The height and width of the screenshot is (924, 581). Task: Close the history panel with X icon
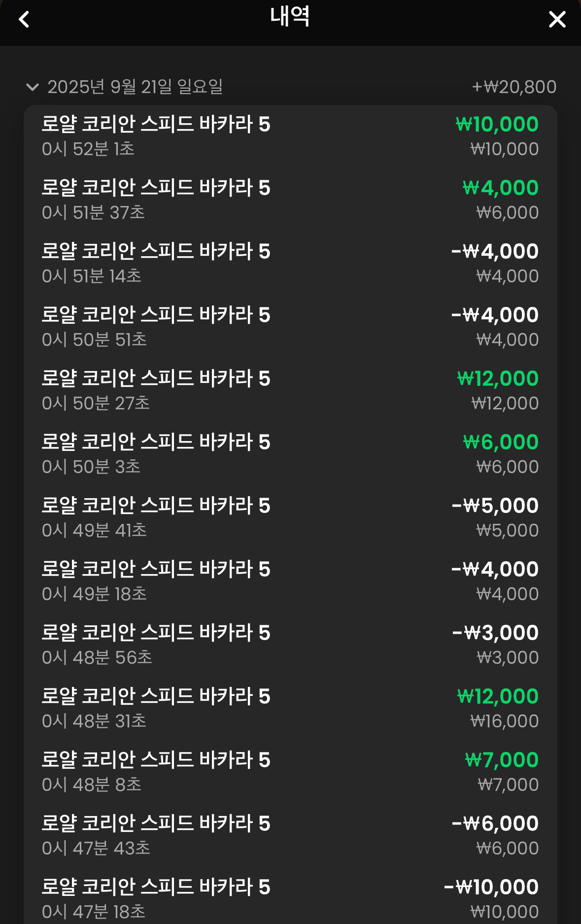(557, 20)
